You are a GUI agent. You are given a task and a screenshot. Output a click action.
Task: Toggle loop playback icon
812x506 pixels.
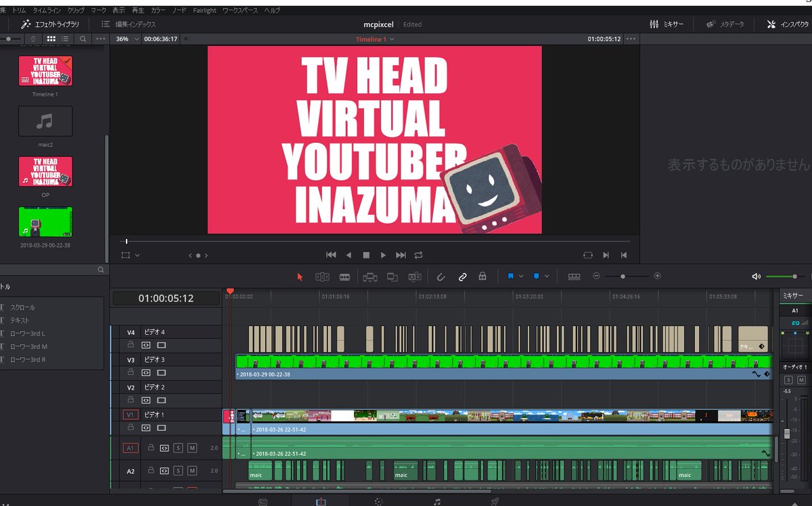[x=419, y=255]
